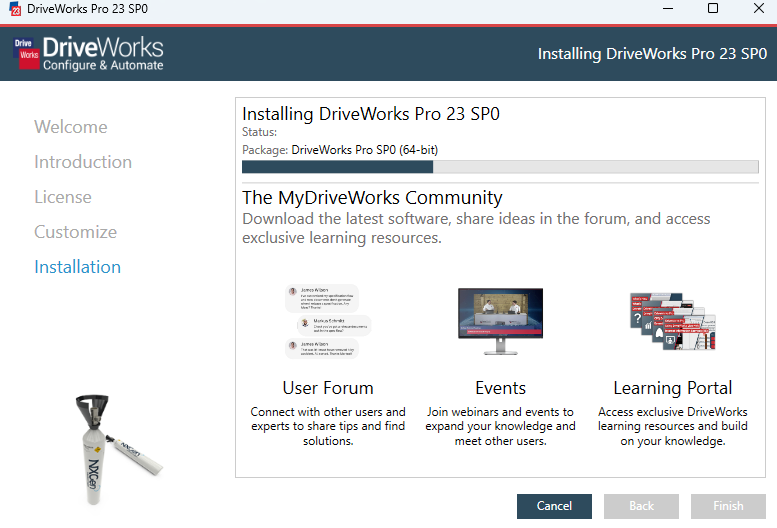Screen dimensions: 777x528
Task: Cancel the installation
Action: 554,506
